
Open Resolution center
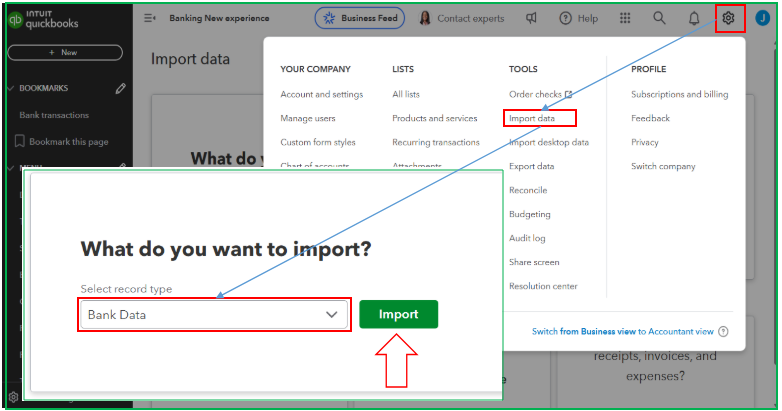543,286
